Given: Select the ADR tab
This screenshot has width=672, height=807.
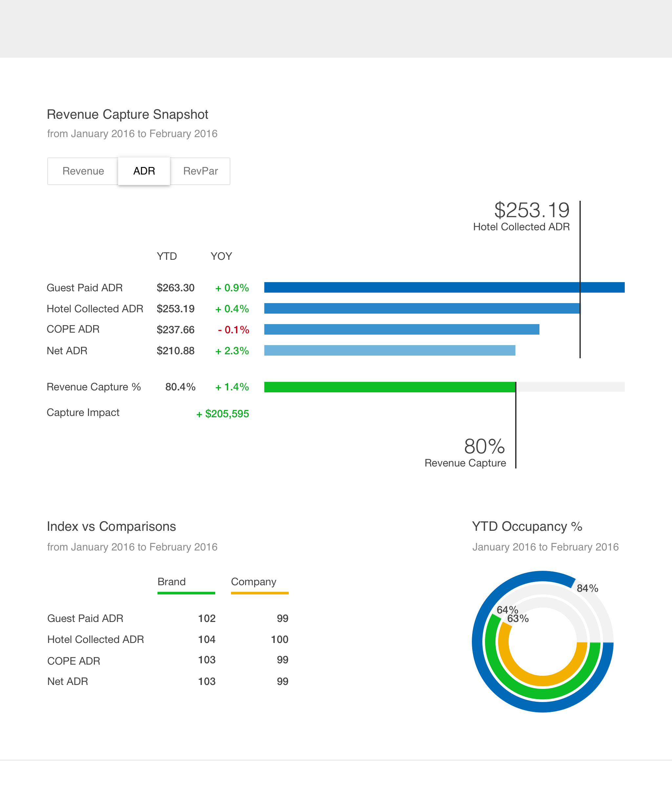Looking at the screenshot, I should coord(144,171).
